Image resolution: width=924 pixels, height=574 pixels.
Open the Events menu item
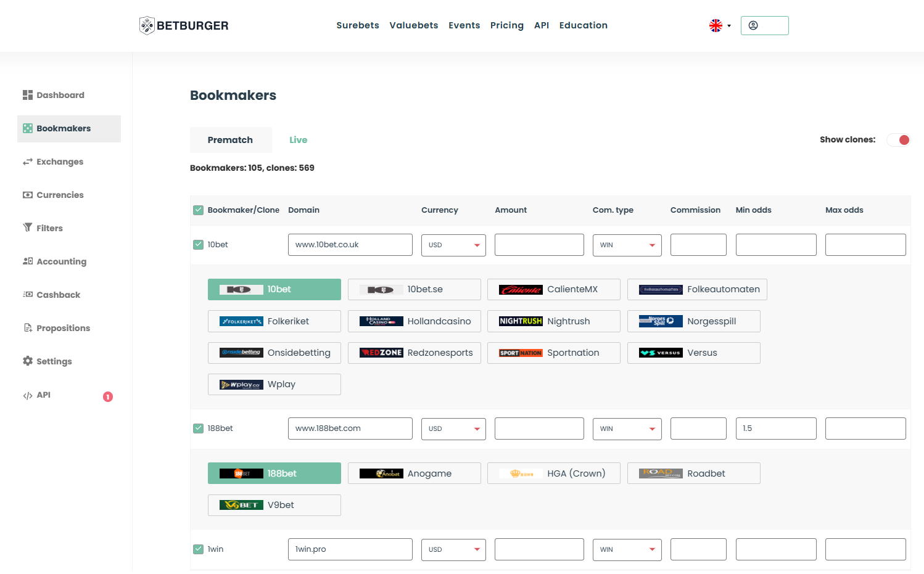coord(464,25)
